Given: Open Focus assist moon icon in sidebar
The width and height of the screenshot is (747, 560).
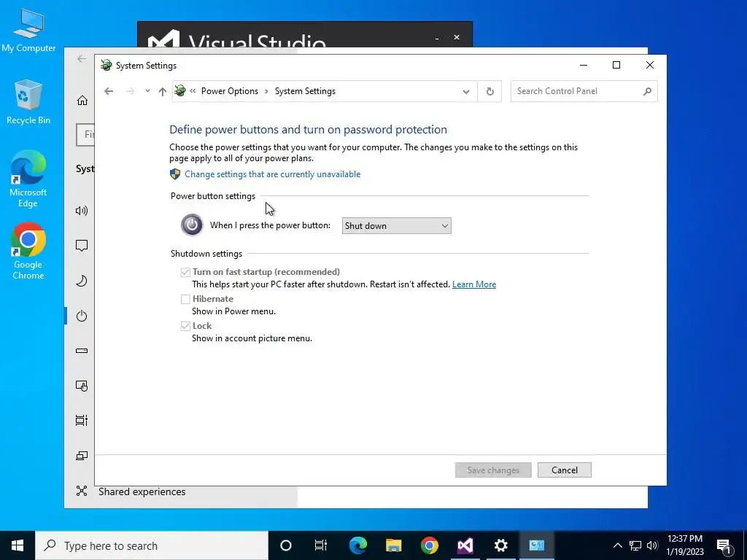Looking at the screenshot, I should tap(82, 281).
